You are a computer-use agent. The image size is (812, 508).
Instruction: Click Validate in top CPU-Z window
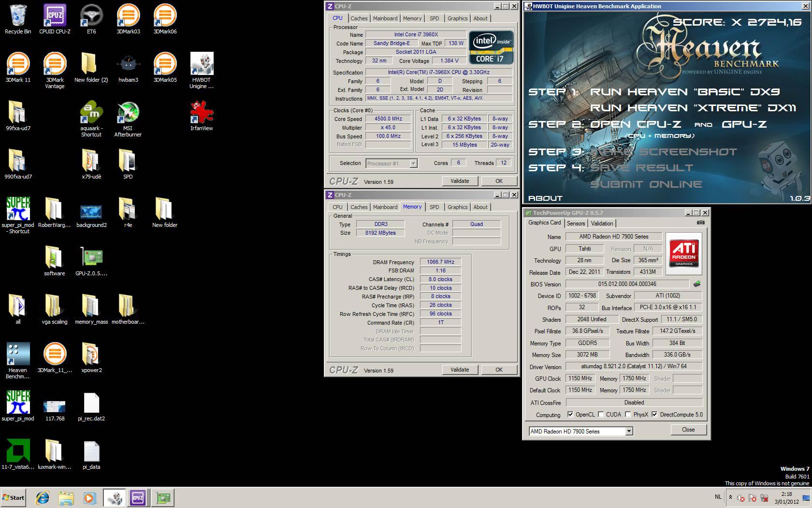click(460, 181)
